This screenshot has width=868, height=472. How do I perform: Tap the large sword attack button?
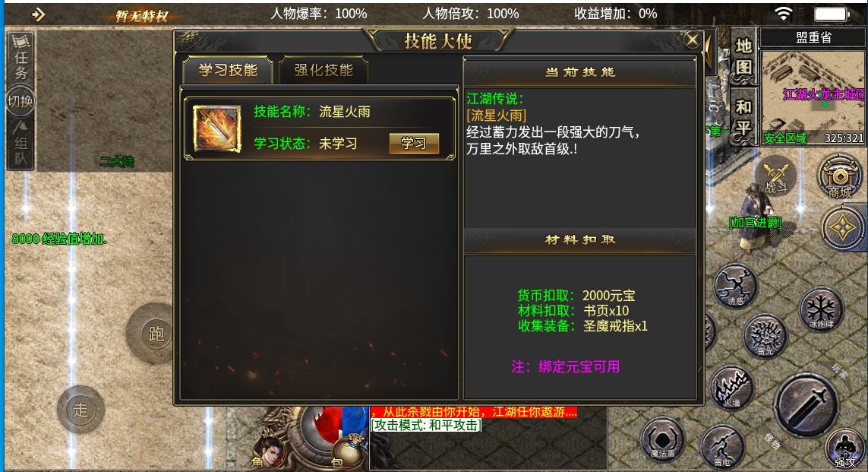pyautogui.click(x=805, y=404)
